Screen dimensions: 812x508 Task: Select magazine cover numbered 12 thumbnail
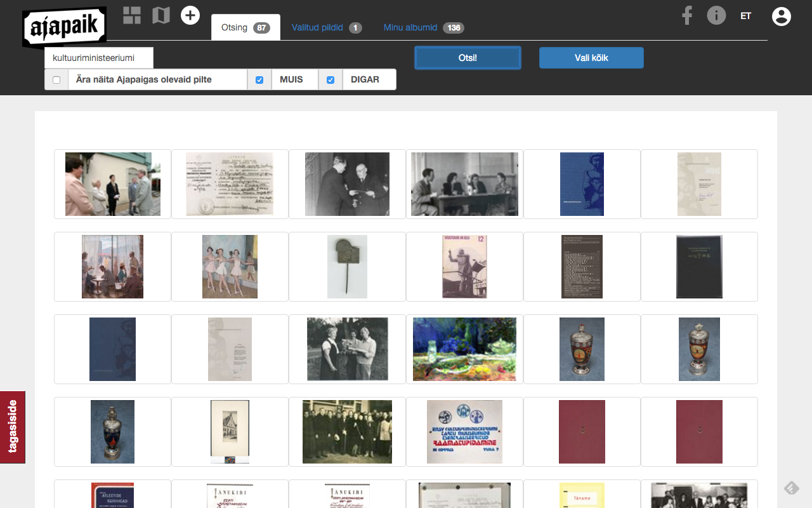point(464,267)
